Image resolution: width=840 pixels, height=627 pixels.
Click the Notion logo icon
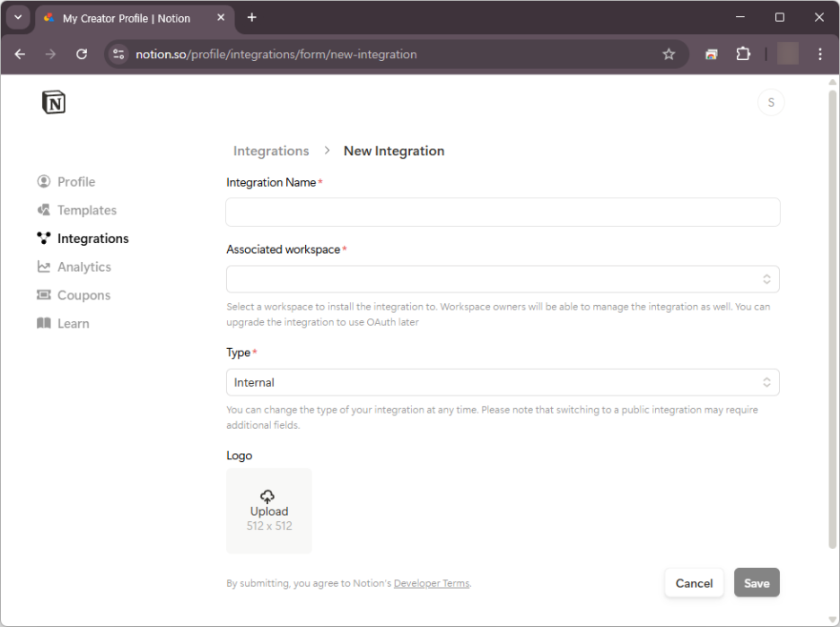tap(54, 102)
